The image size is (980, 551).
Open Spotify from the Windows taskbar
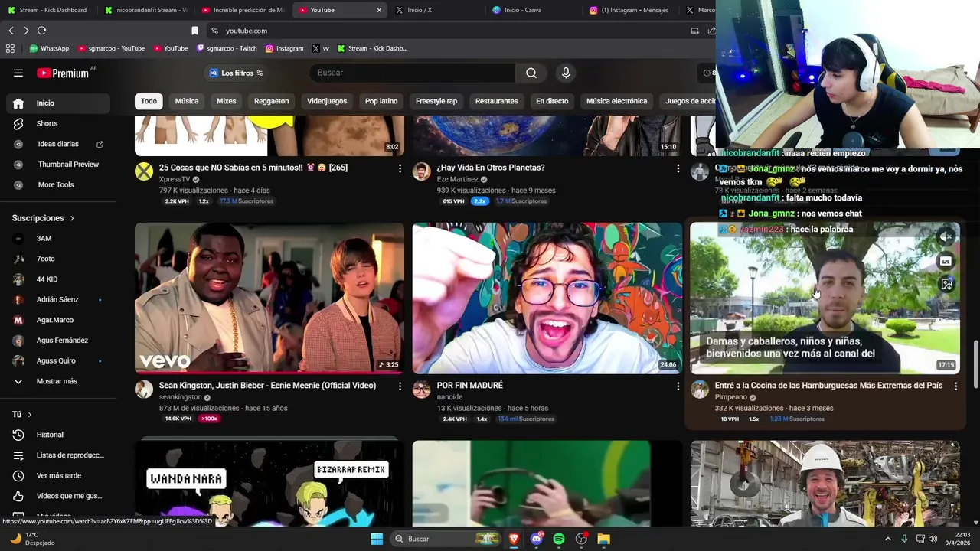coord(559,539)
